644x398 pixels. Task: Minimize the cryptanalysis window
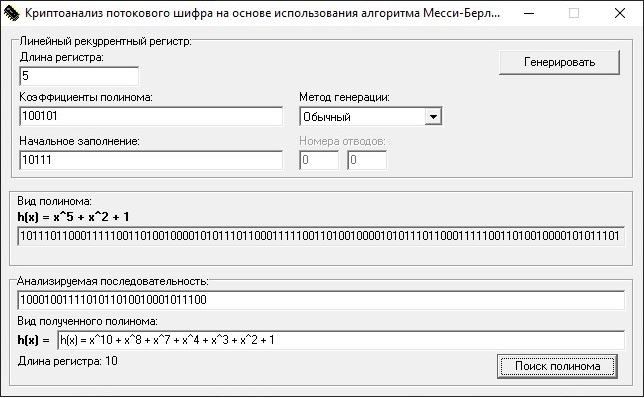click(529, 14)
